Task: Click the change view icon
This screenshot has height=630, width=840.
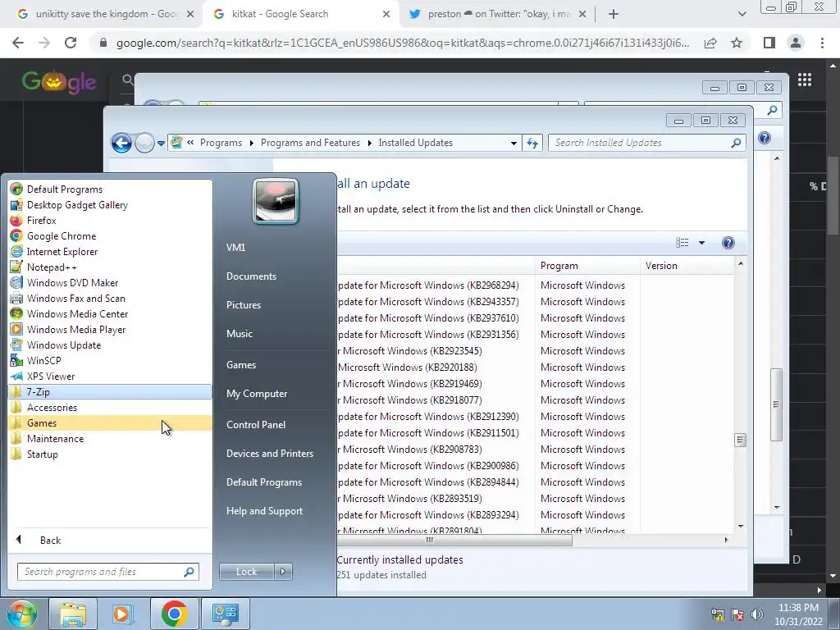Action: point(682,243)
